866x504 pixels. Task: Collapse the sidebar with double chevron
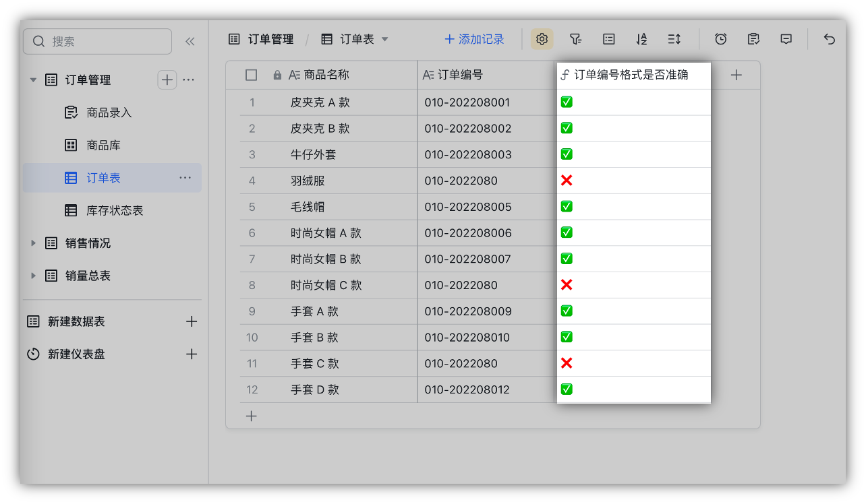(x=190, y=41)
